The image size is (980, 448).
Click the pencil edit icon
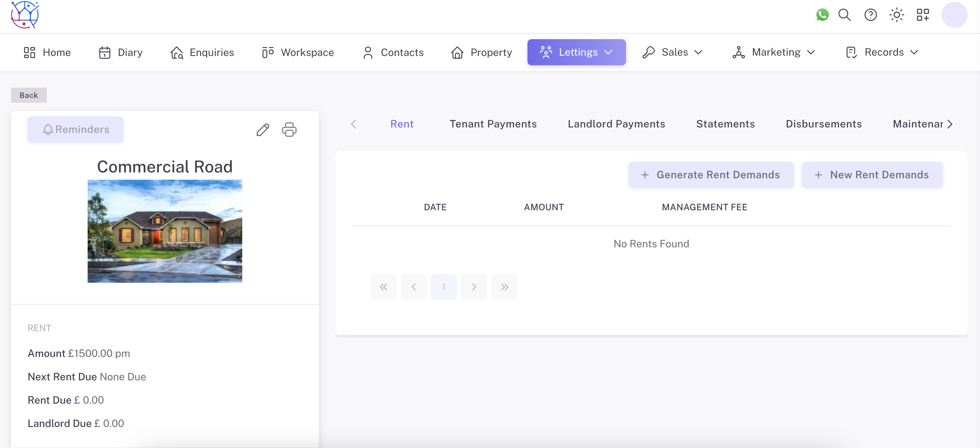click(x=263, y=130)
